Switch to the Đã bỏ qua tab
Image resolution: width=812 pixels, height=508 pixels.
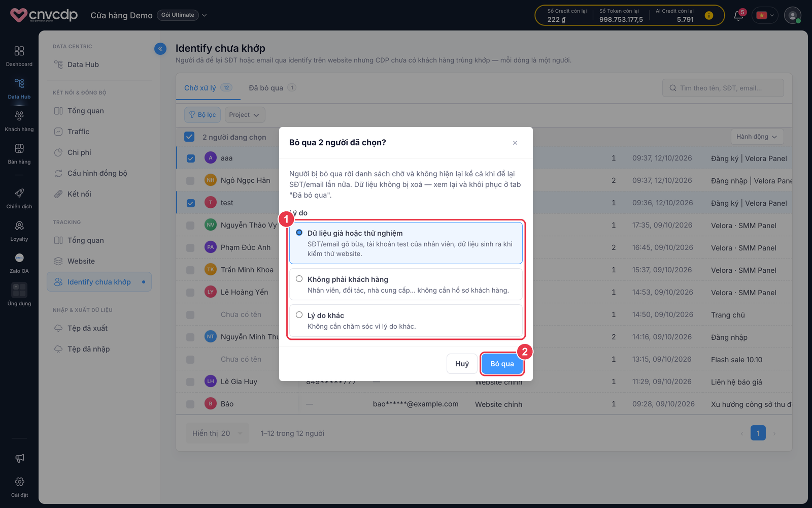[x=272, y=88]
